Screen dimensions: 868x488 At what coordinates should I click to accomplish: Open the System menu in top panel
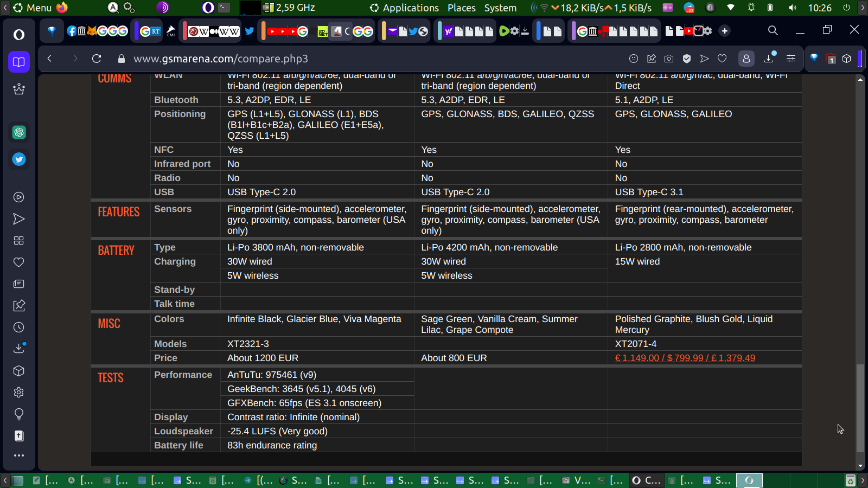point(500,8)
